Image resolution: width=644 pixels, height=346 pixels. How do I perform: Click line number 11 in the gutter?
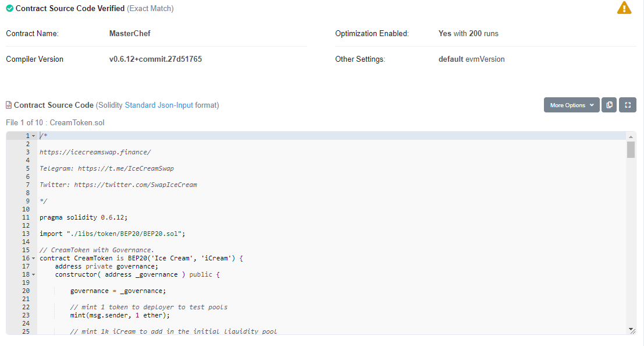(26, 217)
